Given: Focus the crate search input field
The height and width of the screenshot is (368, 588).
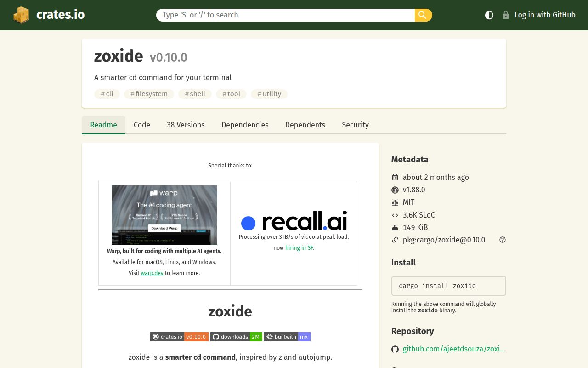Looking at the screenshot, I should pyautogui.click(x=285, y=15).
